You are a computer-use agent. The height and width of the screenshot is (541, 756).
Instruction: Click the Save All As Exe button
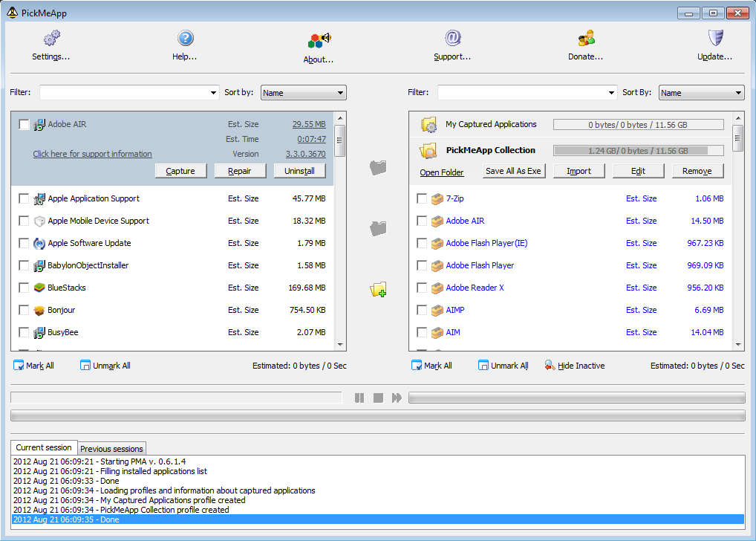click(x=513, y=171)
